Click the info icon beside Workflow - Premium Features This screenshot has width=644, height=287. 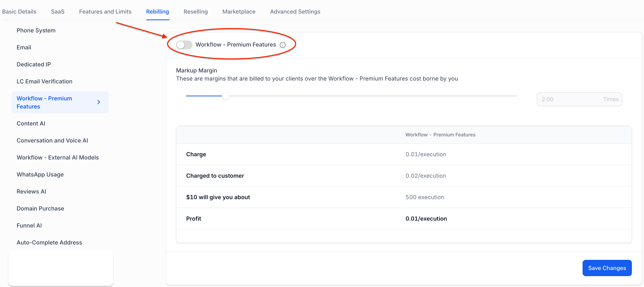click(x=282, y=45)
